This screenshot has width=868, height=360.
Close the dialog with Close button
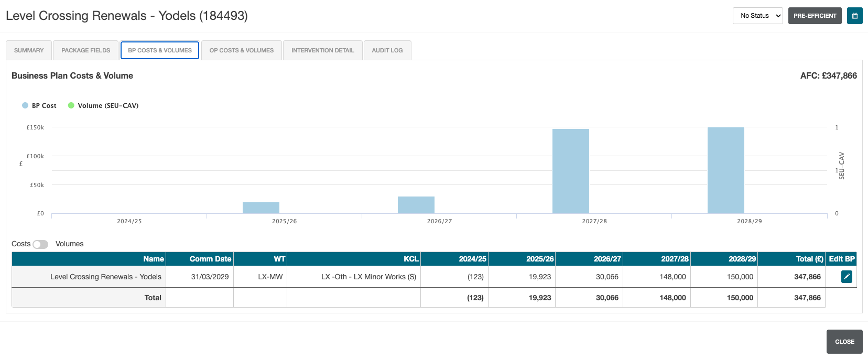click(x=844, y=342)
